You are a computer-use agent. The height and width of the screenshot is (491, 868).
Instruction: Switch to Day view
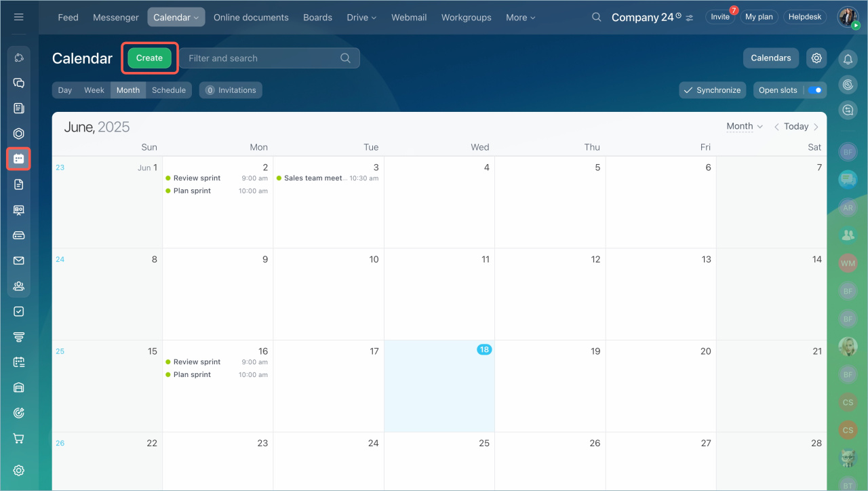pyautogui.click(x=65, y=90)
